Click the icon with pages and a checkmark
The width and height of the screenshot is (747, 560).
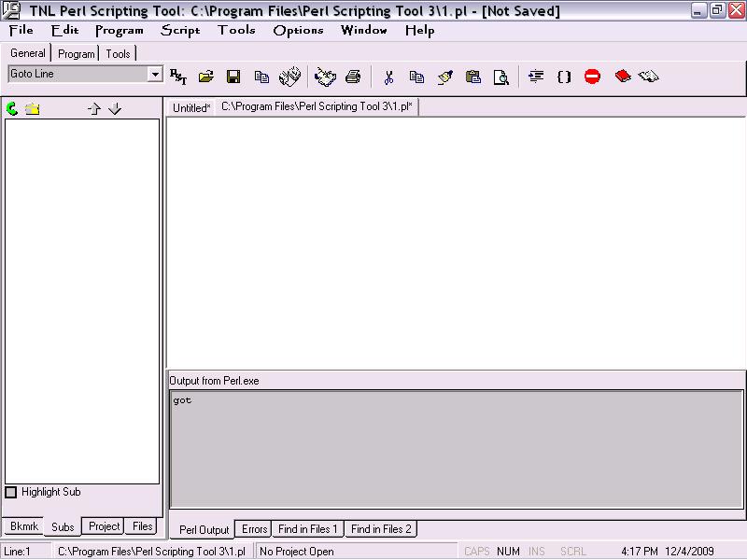pyautogui.click(x=289, y=77)
